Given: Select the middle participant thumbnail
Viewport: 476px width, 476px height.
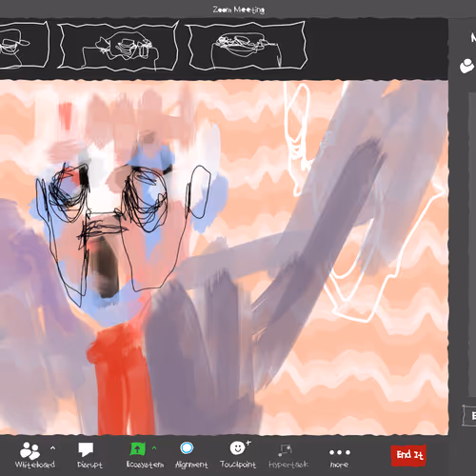Looking at the screenshot, I should [x=118, y=46].
